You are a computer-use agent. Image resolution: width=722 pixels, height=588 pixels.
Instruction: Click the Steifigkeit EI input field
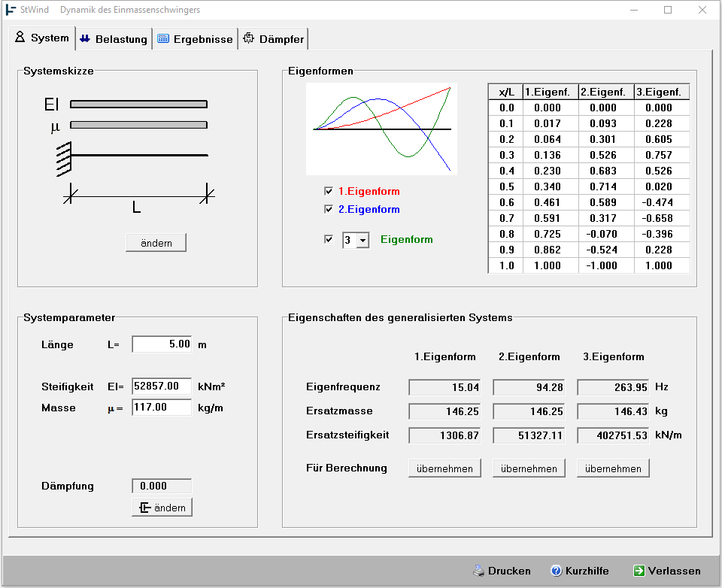[x=162, y=386]
